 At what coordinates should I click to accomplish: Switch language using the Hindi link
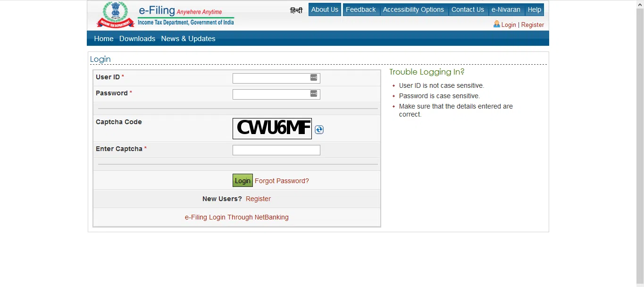pyautogui.click(x=296, y=10)
